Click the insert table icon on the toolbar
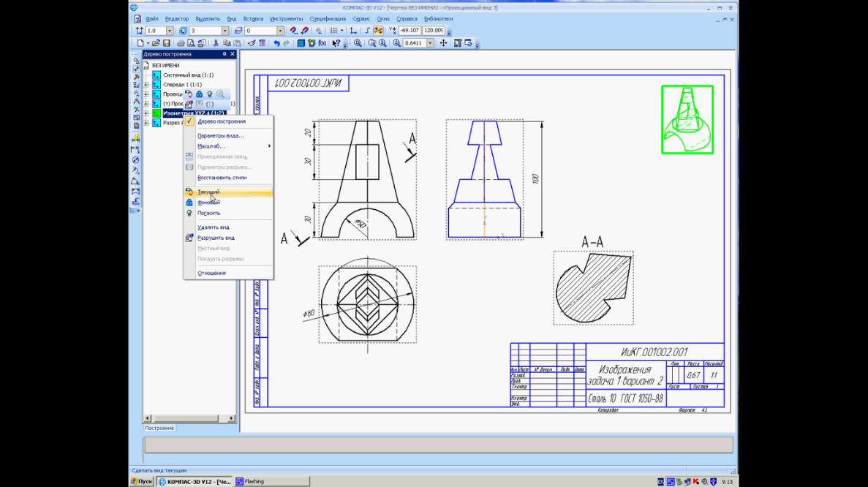This screenshot has height=487, width=868. pyautogui.click(x=260, y=42)
